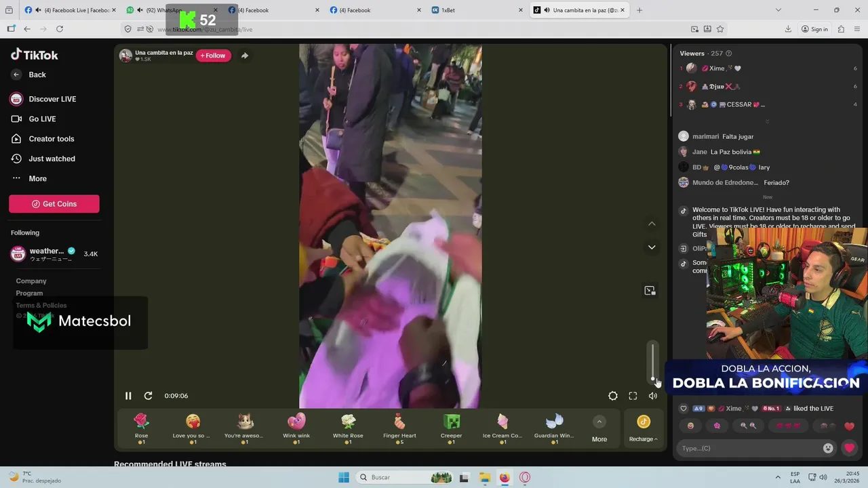Expand More gifts chevron
The width and height of the screenshot is (868, 488).
coord(599,422)
